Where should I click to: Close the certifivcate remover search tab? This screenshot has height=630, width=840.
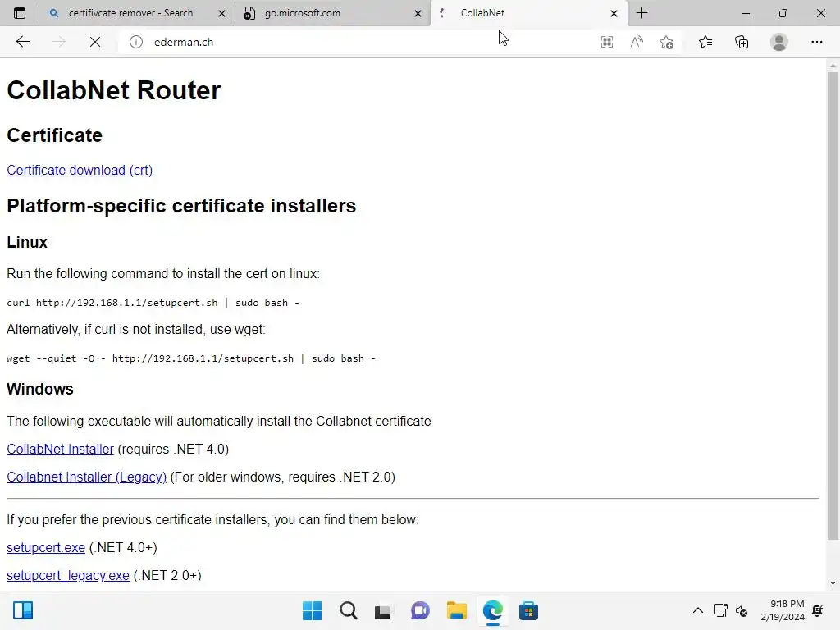coord(221,13)
